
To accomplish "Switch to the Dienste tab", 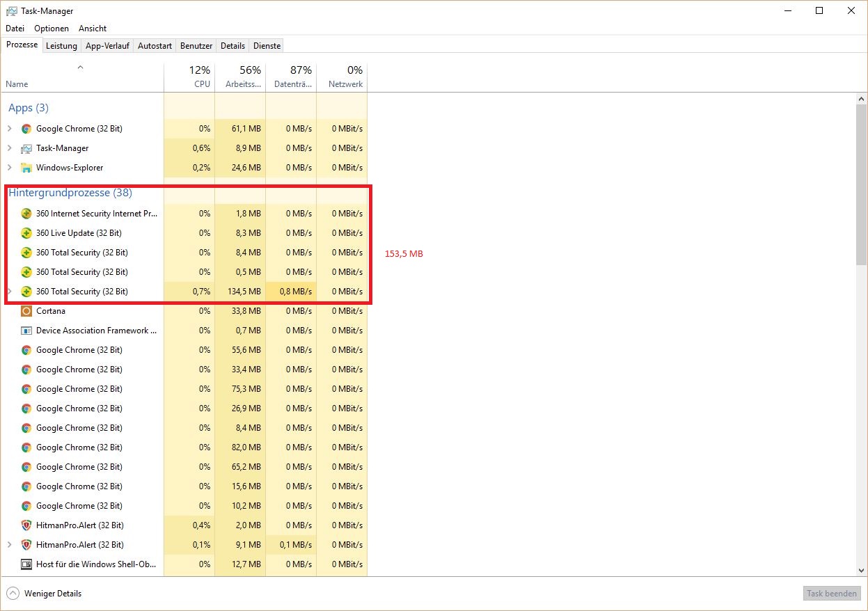I will click(x=267, y=46).
